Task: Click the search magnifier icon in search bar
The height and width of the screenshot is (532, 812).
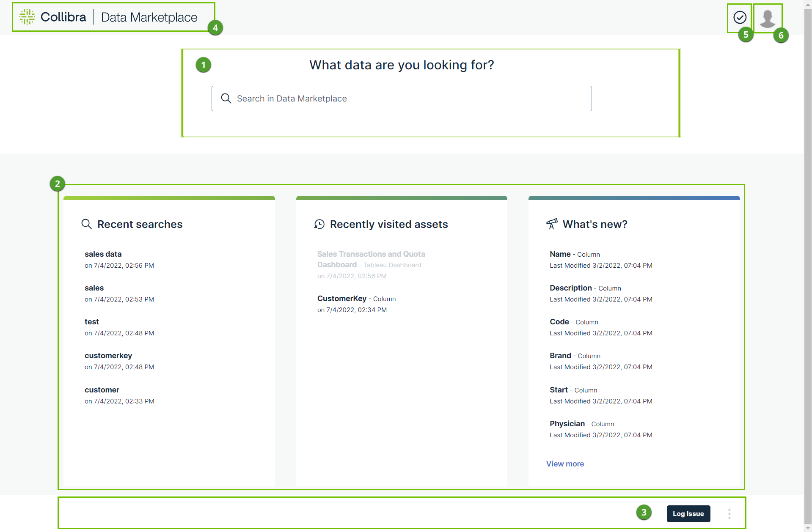Action: (x=226, y=99)
